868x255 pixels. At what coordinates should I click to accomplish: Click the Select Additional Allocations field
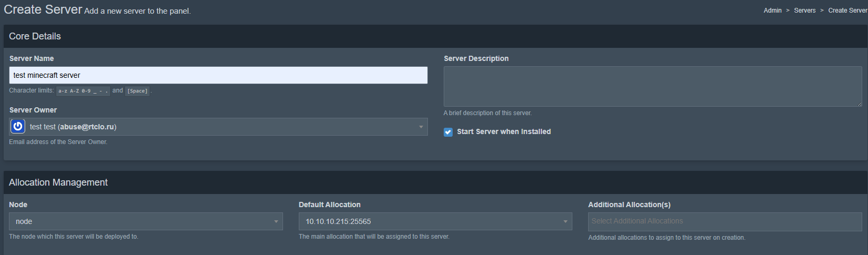pos(725,221)
